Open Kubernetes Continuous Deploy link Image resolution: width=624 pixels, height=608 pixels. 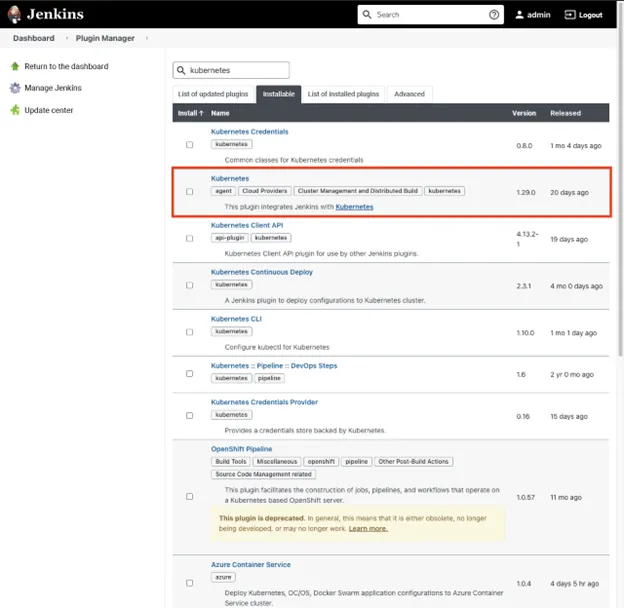tap(262, 272)
